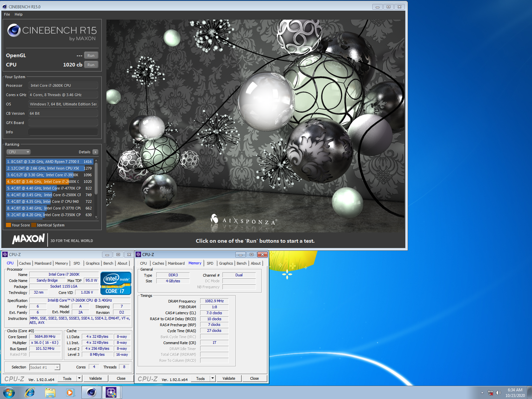Open About tab in right CPU-Z
This screenshot has width=532, height=399.
256,263
